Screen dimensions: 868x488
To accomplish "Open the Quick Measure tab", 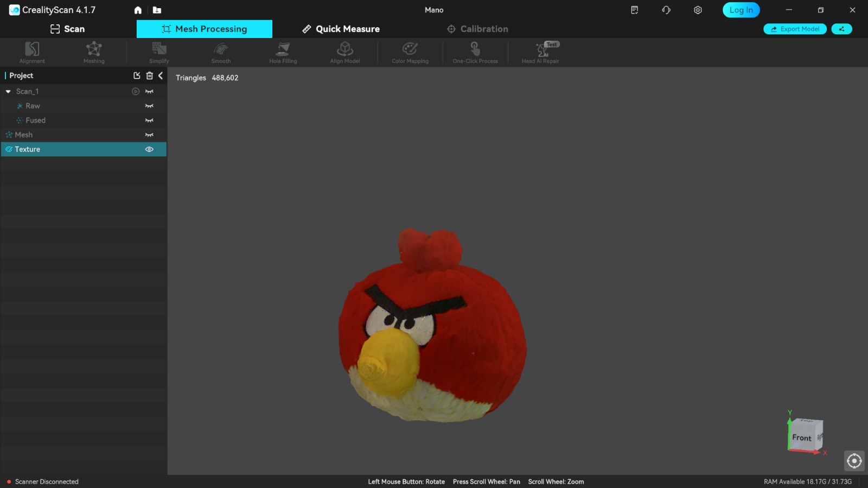I will (x=341, y=29).
